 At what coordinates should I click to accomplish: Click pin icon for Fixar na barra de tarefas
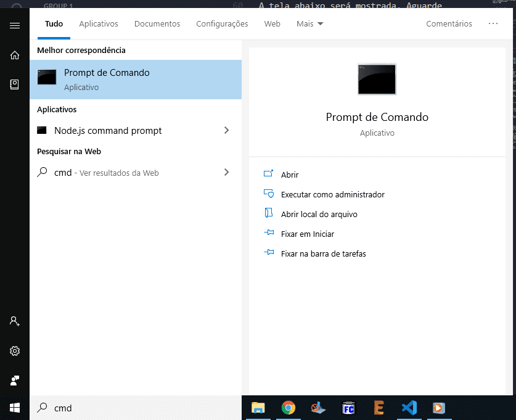pyautogui.click(x=269, y=252)
